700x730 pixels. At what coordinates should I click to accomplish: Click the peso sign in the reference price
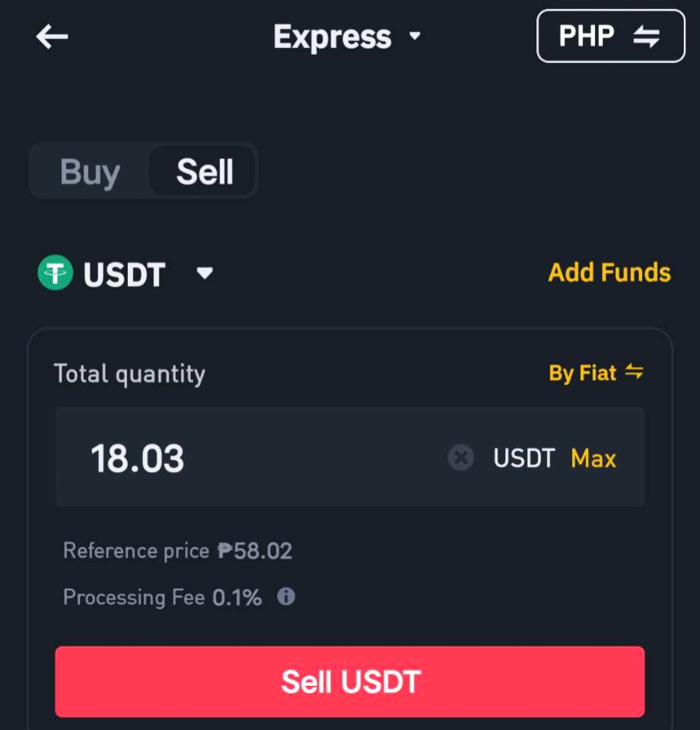point(225,551)
